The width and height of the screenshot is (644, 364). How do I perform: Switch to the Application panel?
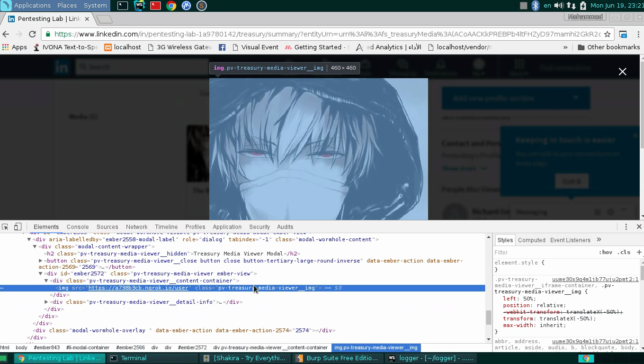click(x=227, y=227)
